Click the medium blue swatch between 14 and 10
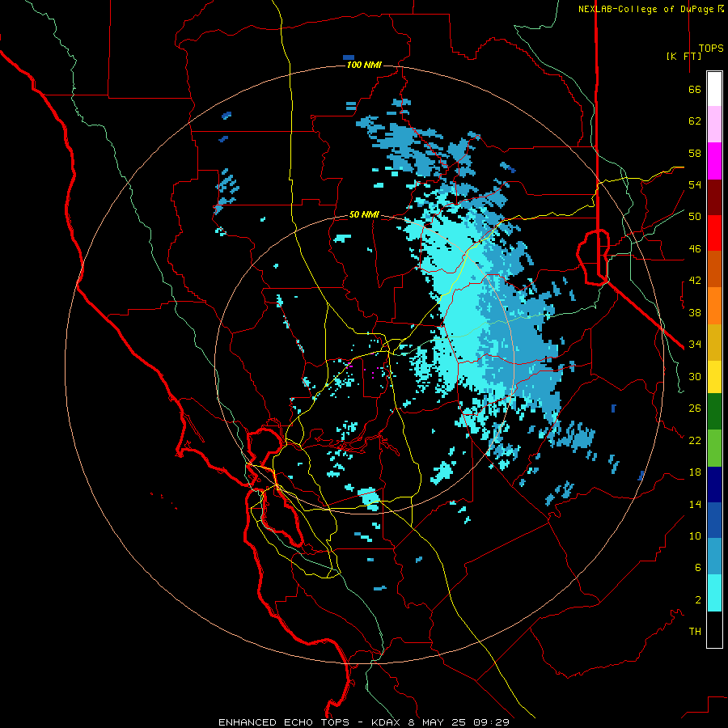The height and width of the screenshot is (728, 728). (714, 520)
